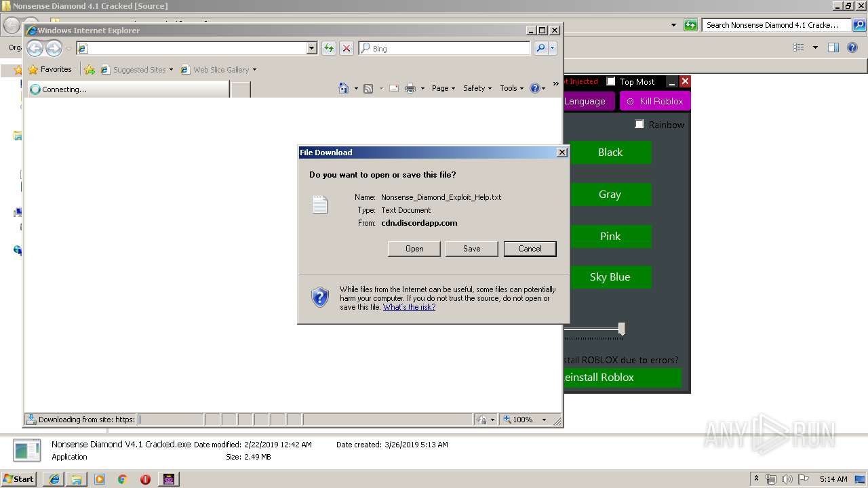Screen dimensions: 868x488
Task: Enable the Rainbow checkbox
Action: [639, 124]
